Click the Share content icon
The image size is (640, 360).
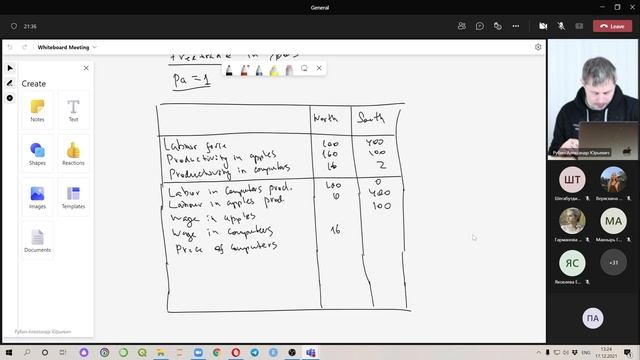click(579, 26)
